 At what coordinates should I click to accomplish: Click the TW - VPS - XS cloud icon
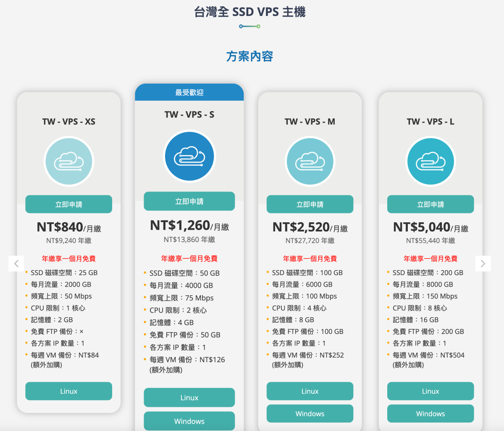tap(69, 162)
